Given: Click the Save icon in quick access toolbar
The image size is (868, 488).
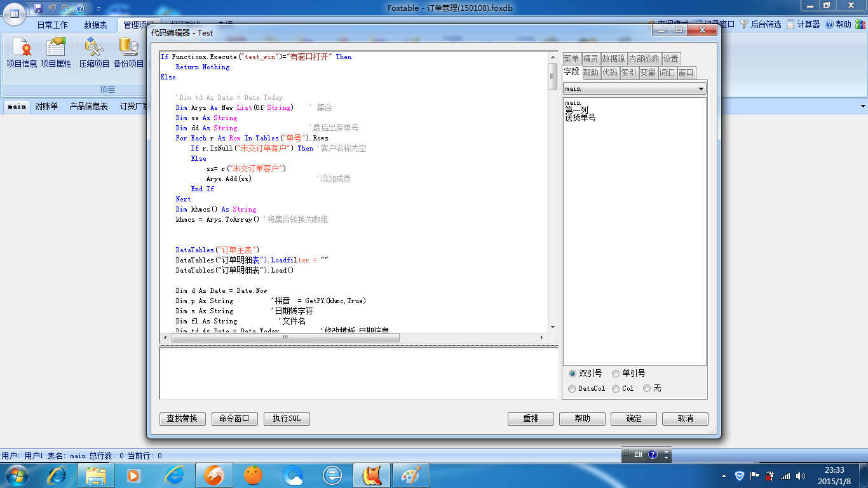Looking at the screenshot, I should tap(38, 8).
